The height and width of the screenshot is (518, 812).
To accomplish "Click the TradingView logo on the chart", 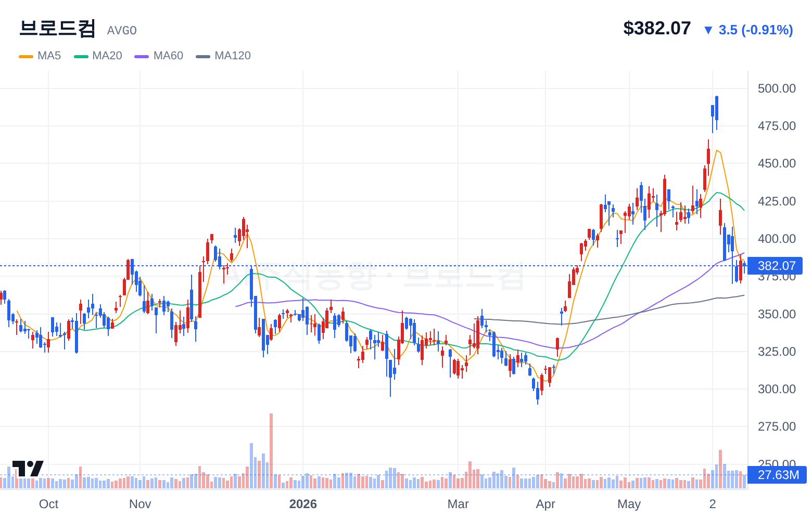I will [x=28, y=468].
